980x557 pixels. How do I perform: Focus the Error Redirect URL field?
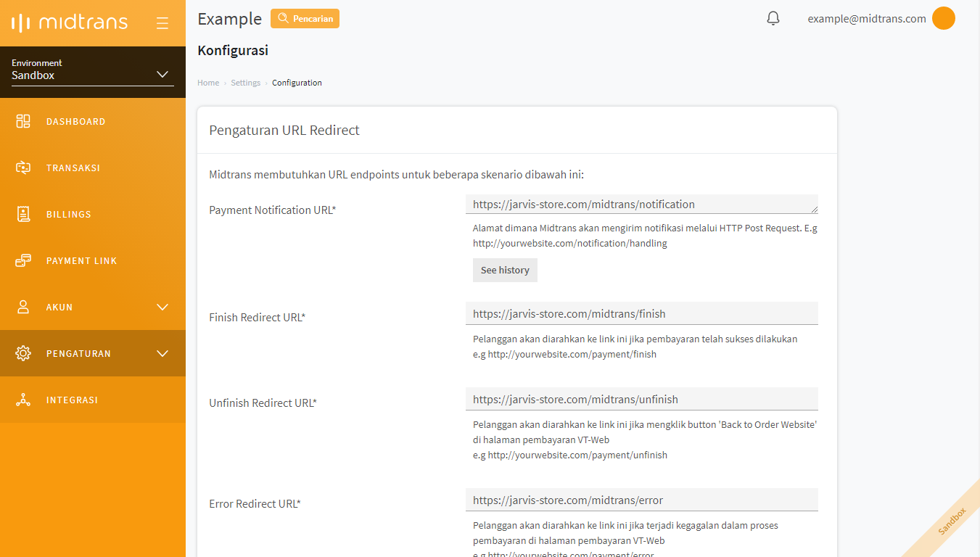(x=642, y=500)
